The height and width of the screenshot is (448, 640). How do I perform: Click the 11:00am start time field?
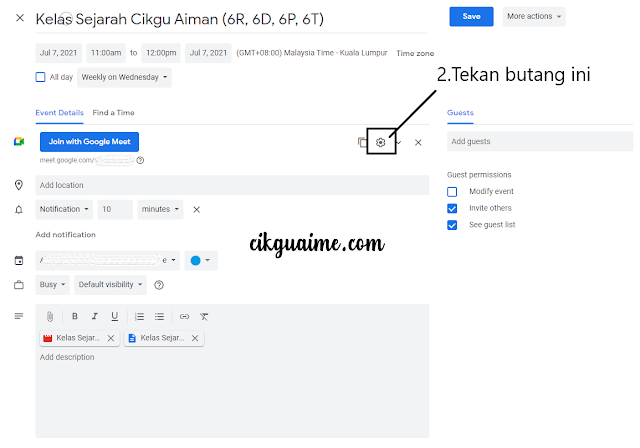[106, 53]
